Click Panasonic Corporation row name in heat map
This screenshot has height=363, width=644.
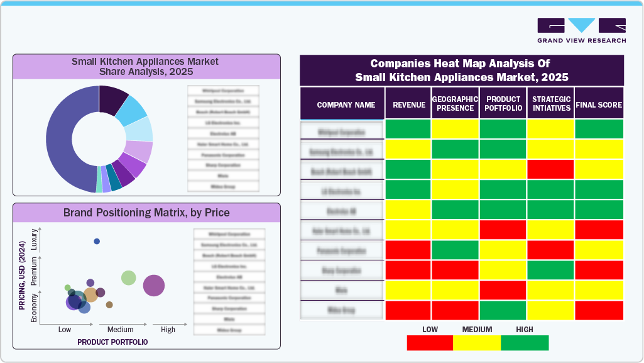(x=342, y=251)
